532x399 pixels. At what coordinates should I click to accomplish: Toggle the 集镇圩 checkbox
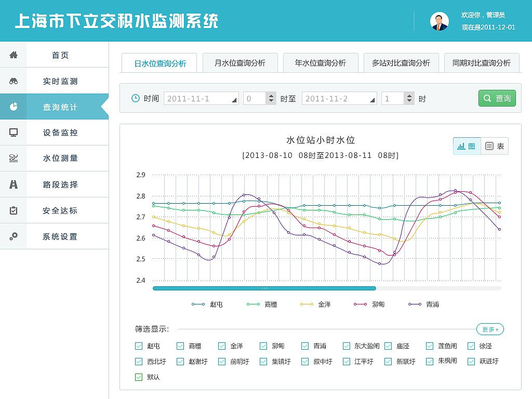pyautogui.click(x=263, y=362)
